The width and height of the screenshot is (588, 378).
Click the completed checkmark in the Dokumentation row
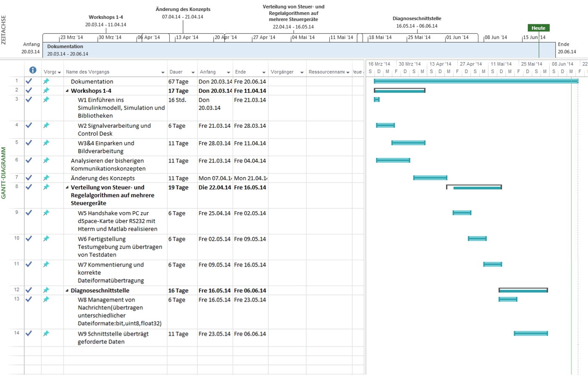tap(29, 81)
